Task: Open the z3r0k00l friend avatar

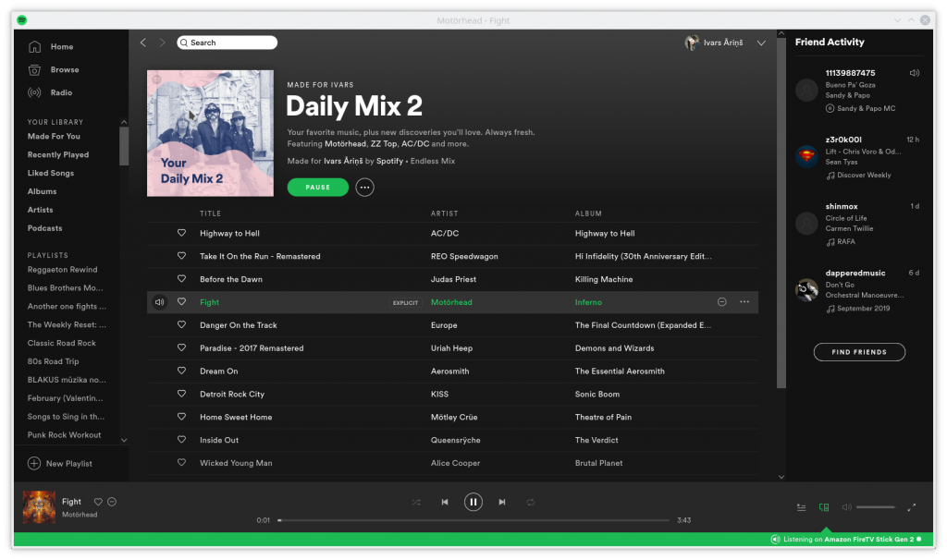Action: [x=806, y=157]
